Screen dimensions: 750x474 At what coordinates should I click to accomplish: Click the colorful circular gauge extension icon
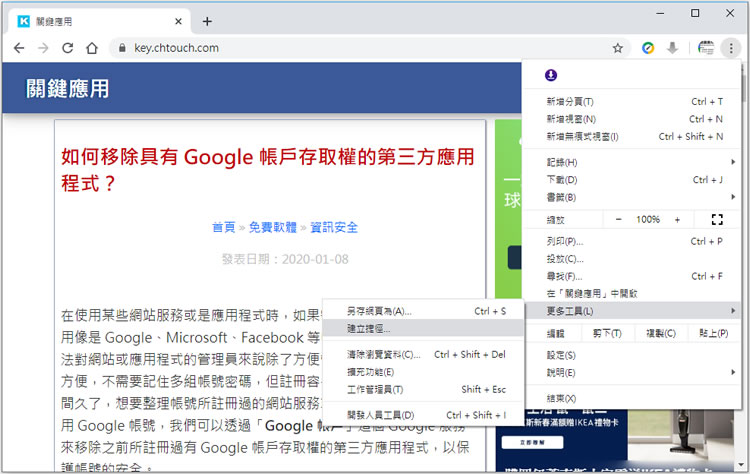(x=648, y=48)
